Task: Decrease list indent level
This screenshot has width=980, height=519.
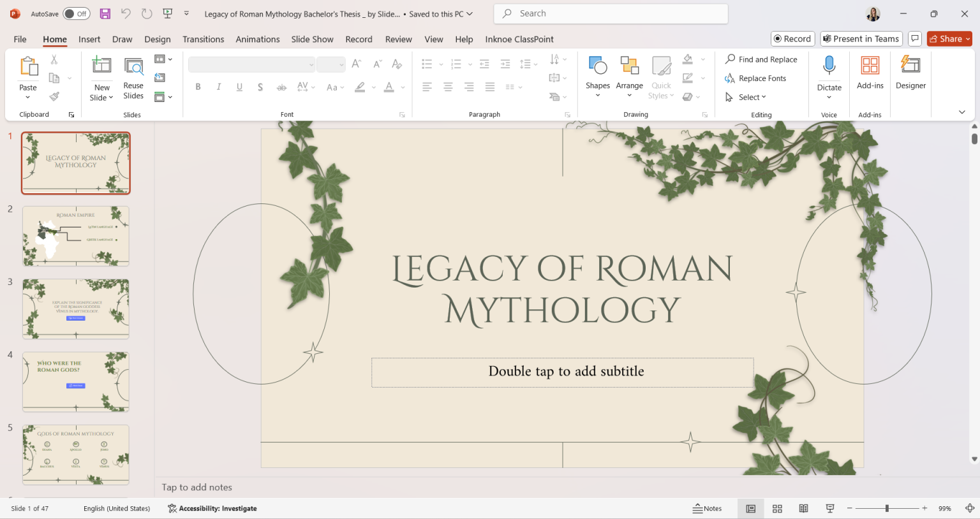Action: pyautogui.click(x=484, y=64)
